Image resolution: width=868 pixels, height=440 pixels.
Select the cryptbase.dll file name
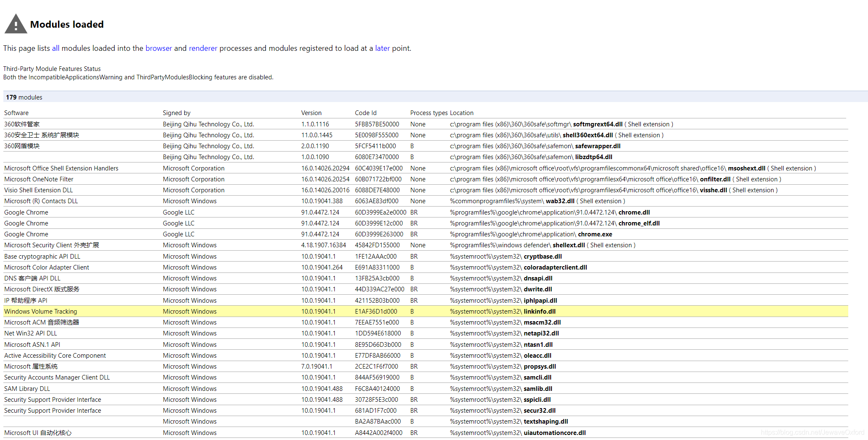[x=543, y=257]
